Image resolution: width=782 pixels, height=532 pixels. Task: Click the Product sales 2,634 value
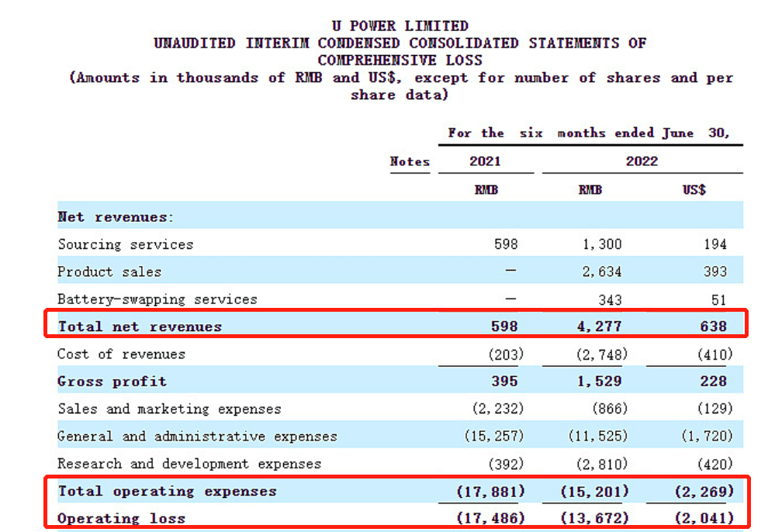coord(602,271)
